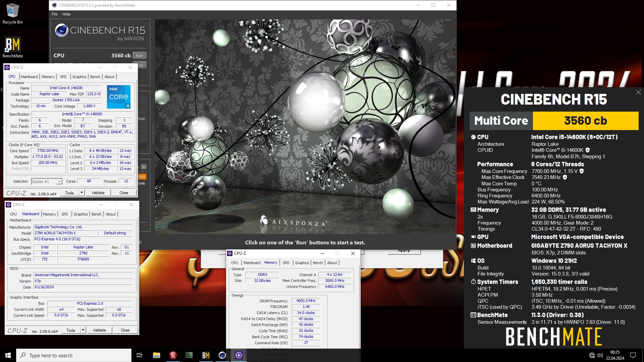This screenshot has height=362, width=644.
Task: Select Bench tab in CPU-Z Mainboard window
Action: coord(97,214)
